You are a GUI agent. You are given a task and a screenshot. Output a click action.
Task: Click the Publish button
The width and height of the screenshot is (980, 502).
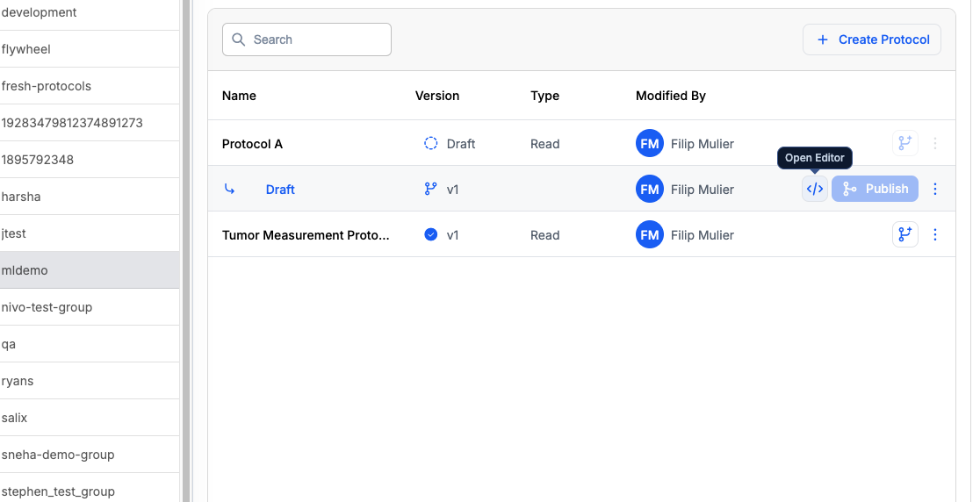tap(875, 189)
